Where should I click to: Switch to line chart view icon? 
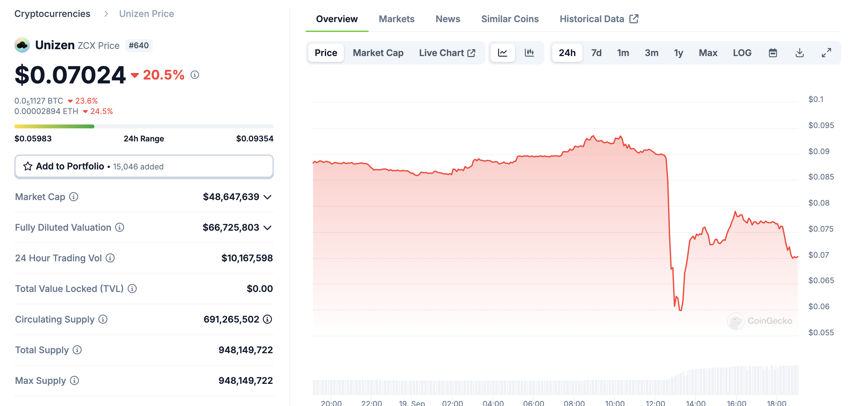[x=502, y=52]
